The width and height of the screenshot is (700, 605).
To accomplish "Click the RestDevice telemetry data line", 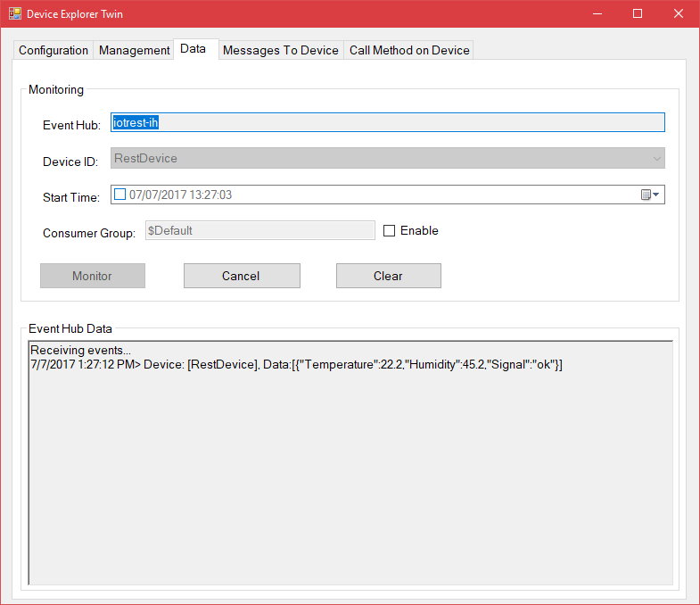I will [296, 365].
